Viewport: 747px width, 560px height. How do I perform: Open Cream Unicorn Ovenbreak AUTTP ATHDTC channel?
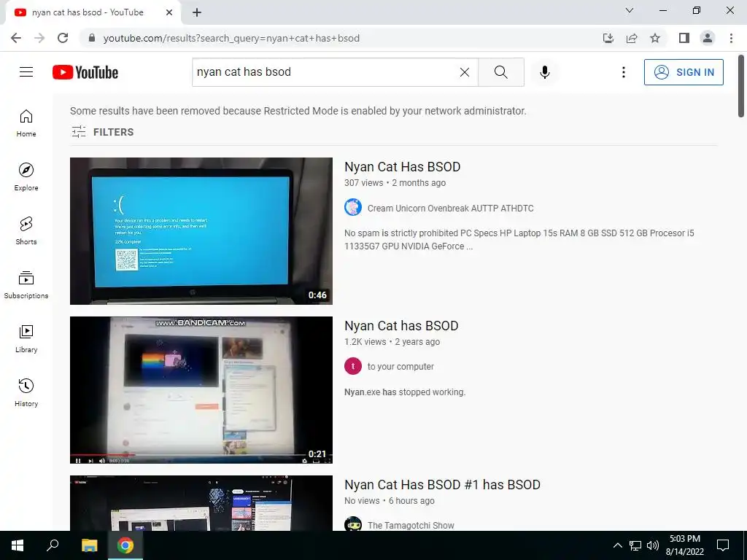[450, 208]
